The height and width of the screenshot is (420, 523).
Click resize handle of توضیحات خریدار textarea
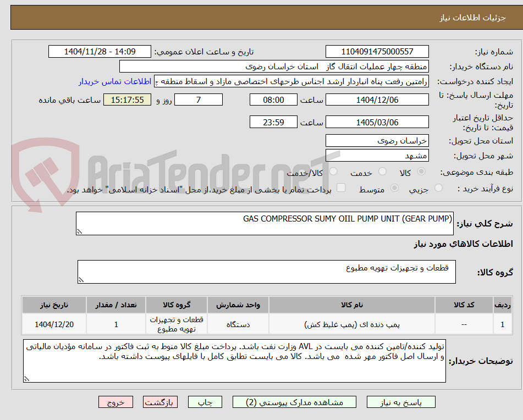click(x=27, y=378)
